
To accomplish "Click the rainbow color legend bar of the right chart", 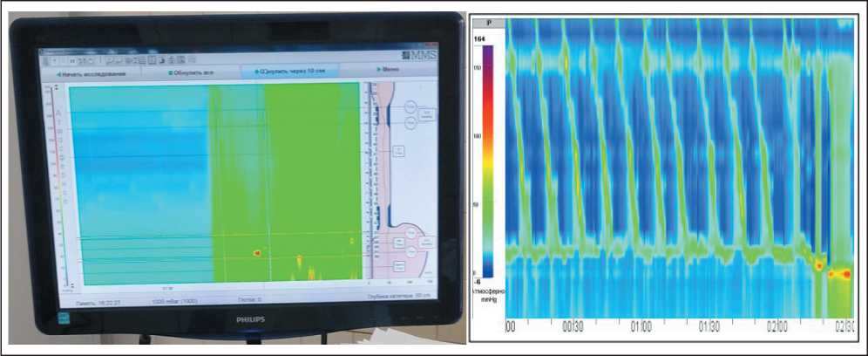I will coord(487,161).
